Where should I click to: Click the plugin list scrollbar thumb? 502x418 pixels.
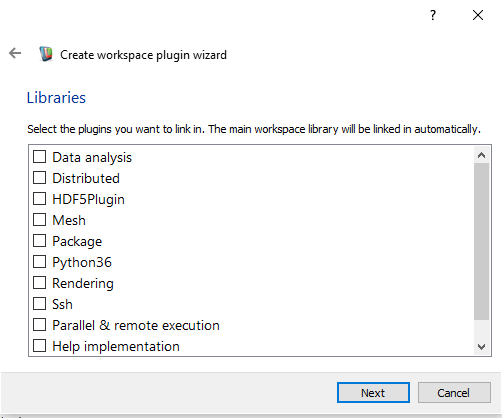(481, 241)
